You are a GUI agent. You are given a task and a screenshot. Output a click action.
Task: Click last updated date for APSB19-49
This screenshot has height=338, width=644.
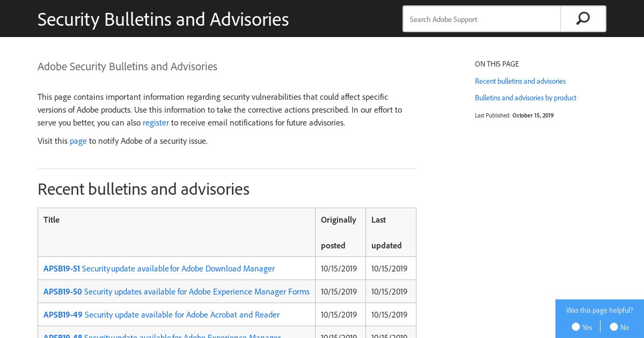(389, 314)
